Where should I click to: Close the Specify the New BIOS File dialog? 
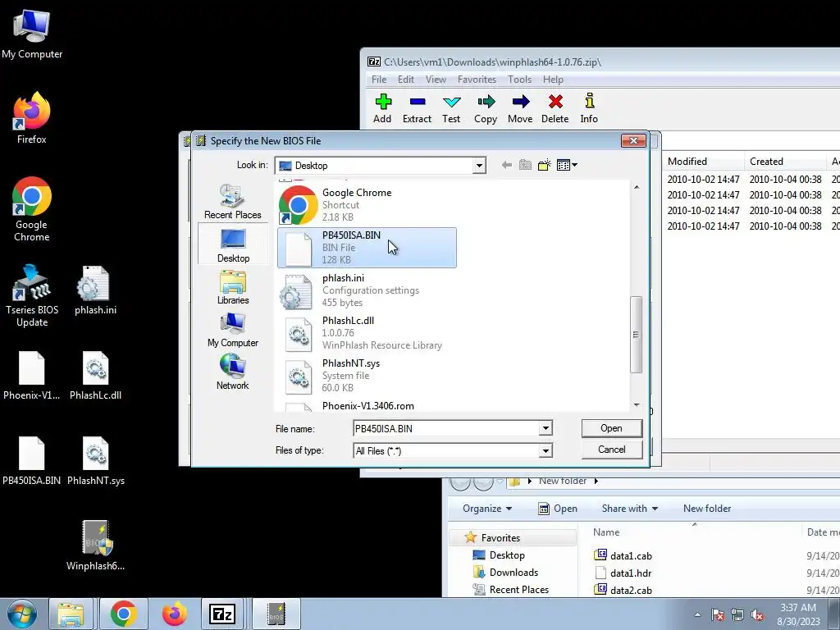click(x=633, y=140)
